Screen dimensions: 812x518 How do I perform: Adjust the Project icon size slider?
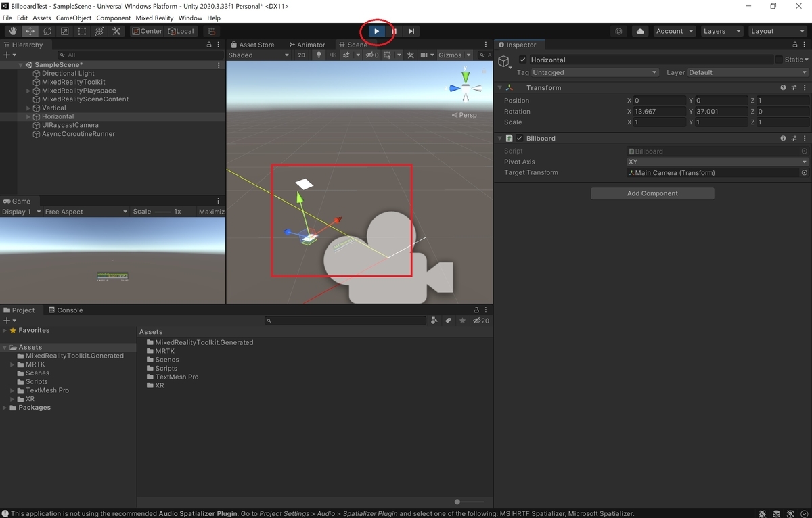[469, 502]
